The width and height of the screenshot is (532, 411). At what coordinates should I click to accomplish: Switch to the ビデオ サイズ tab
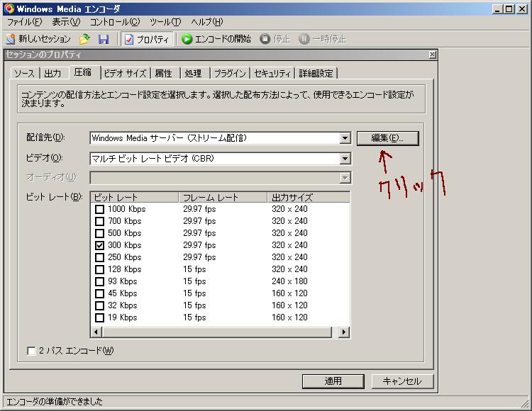click(x=125, y=73)
